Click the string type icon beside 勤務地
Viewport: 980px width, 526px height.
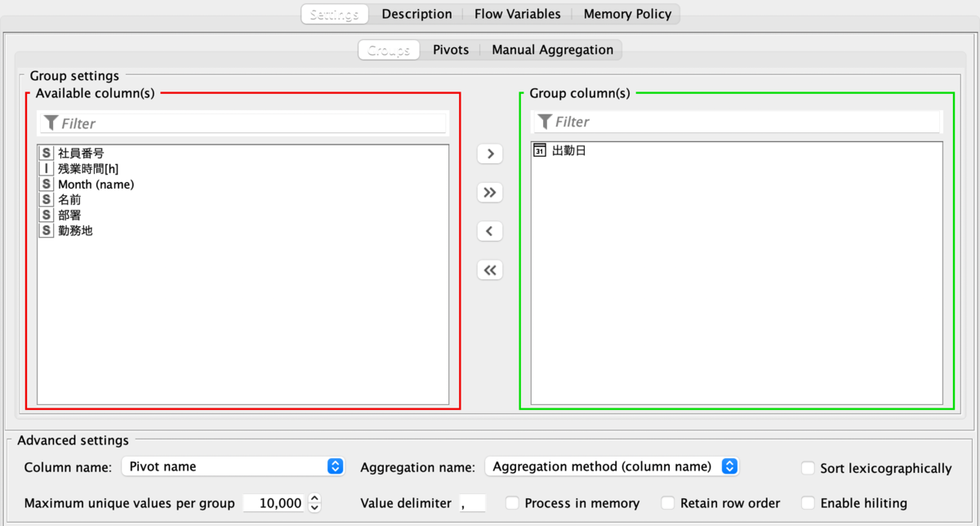[47, 230]
